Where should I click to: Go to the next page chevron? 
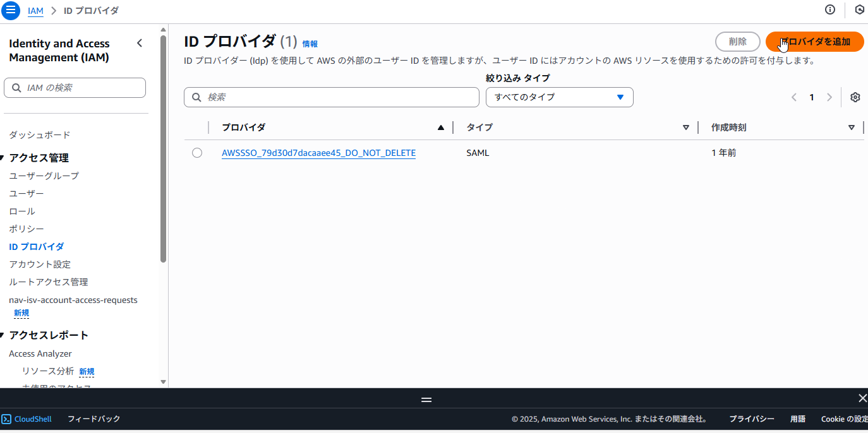pyautogui.click(x=829, y=97)
